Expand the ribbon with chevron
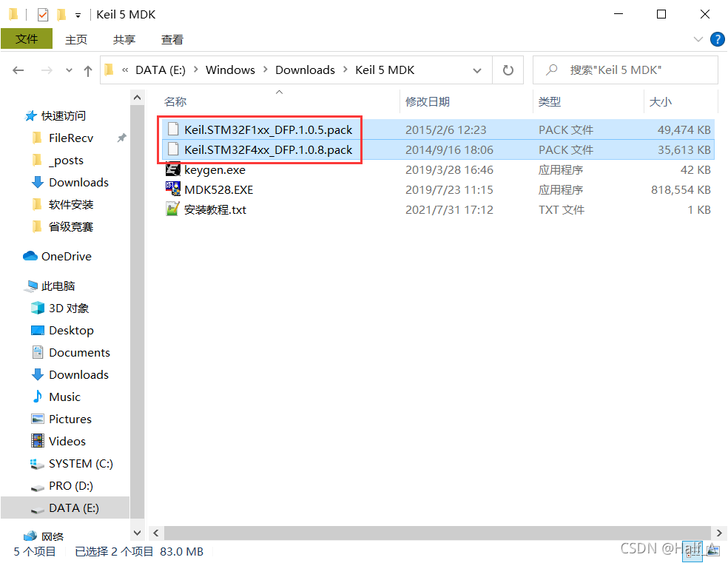The image size is (728, 563). 698,39
